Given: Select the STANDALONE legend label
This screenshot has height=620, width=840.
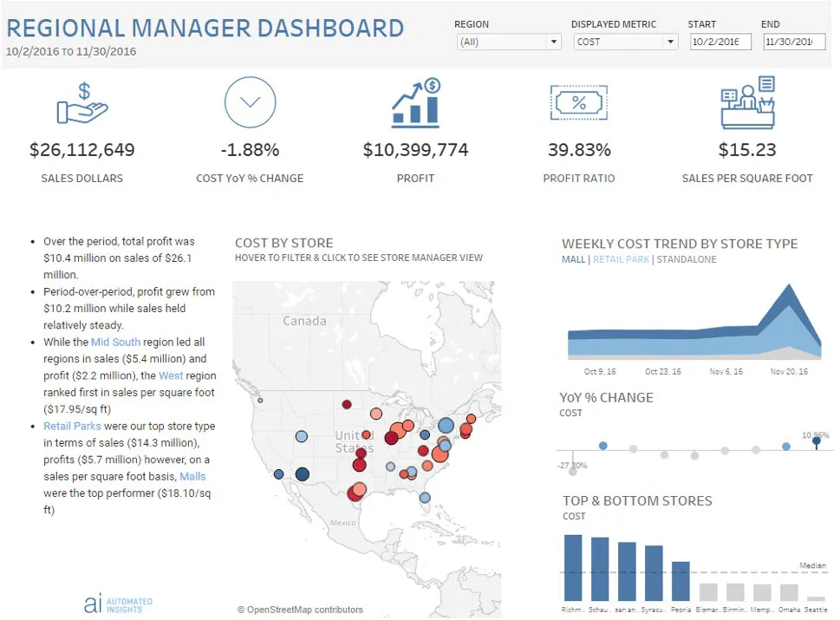Looking at the screenshot, I should click(687, 259).
